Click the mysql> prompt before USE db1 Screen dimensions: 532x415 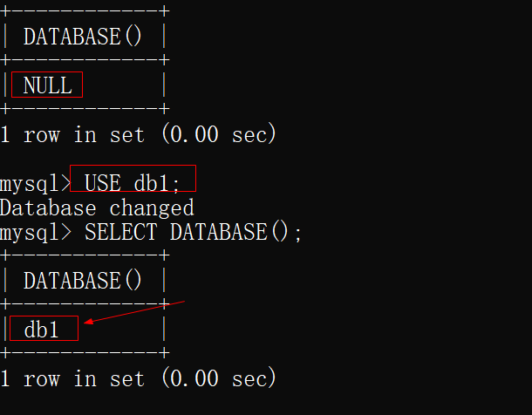pyautogui.click(x=35, y=183)
